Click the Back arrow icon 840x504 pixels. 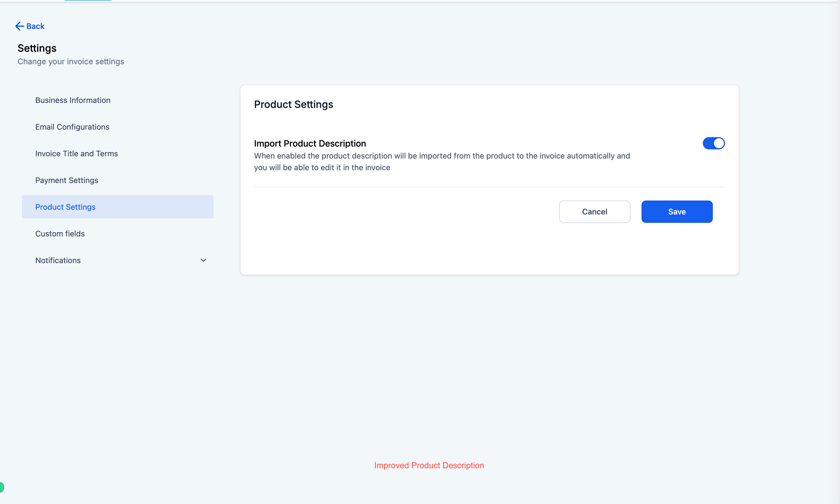pyautogui.click(x=19, y=26)
